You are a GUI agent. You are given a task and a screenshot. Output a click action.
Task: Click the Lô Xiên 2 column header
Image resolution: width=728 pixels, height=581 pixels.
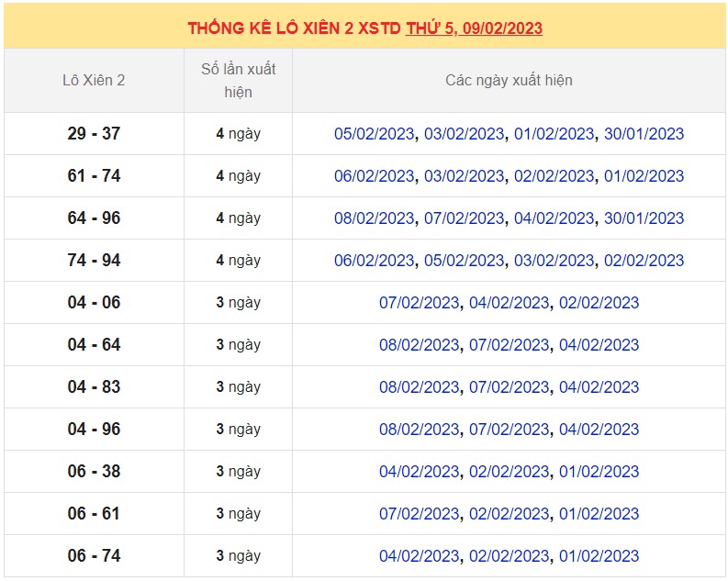click(94, 81)
